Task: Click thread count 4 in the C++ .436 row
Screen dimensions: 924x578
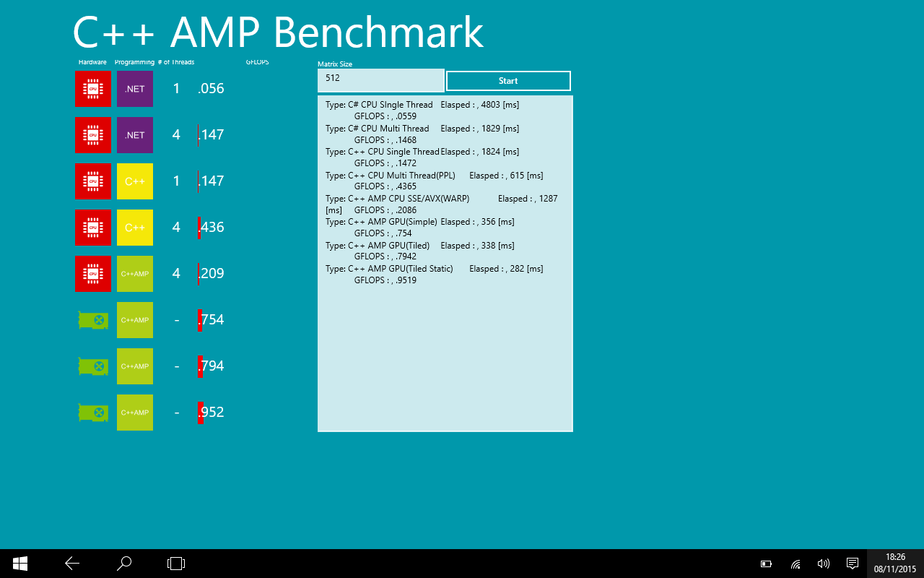Action: 176,228
